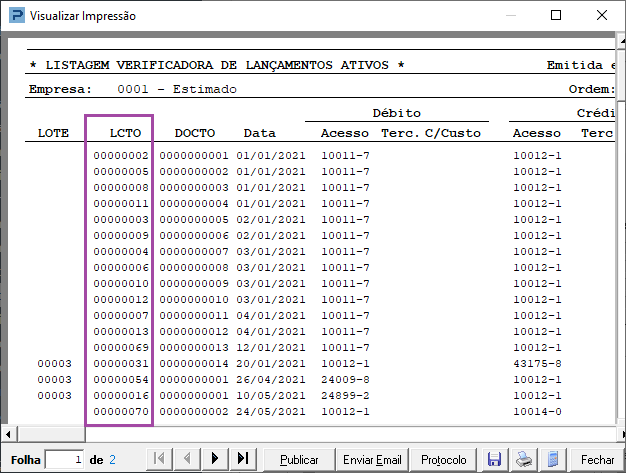Click the total pages number 2 link
The width and height of the screenshot is (626, 473).
pyautogui.click(x=112, y=459)
